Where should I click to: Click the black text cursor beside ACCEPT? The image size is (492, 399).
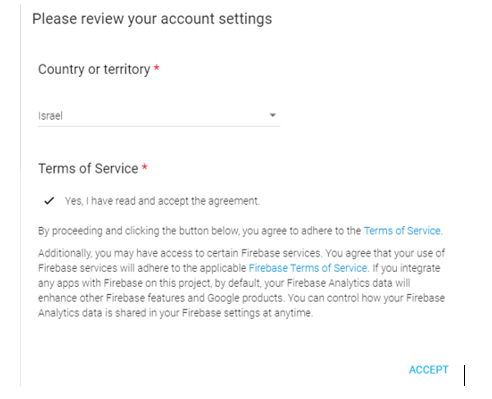(x=464, y=375)
